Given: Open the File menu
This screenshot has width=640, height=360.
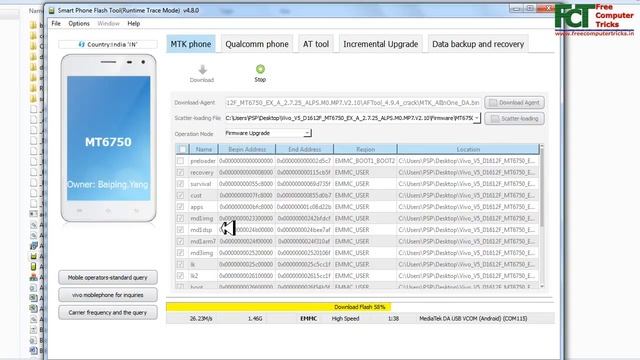Looking at the screenshot, I should tap(56, 24).
